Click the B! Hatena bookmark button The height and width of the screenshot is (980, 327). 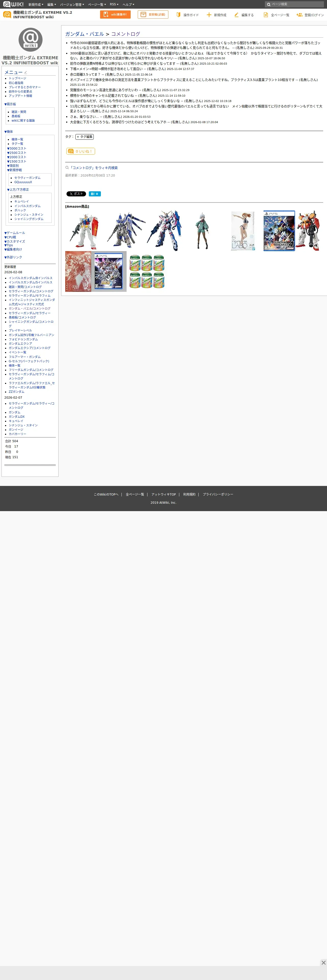point(95,194)
